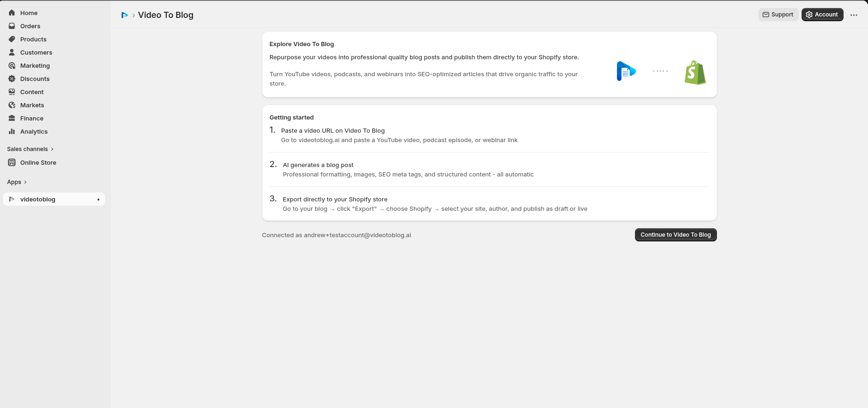Go to Orders
The height and width of the screenshot is (408, 868).
point(54,26)
